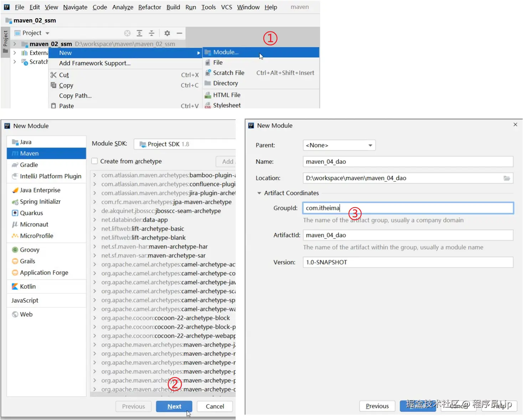Open the Navigate menu
523x420 pixels.
point(75,7)
